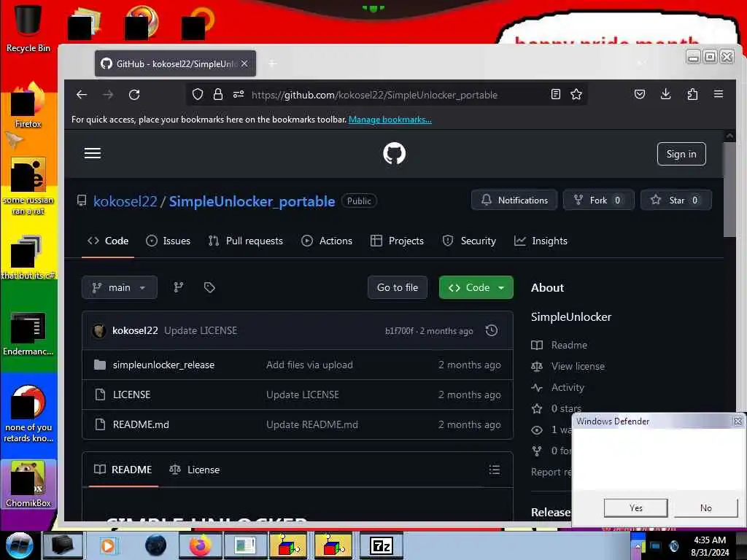Click the Update LICENSE commit message
The width and height of the screenshot is (747, 560).
pos(201,330)
